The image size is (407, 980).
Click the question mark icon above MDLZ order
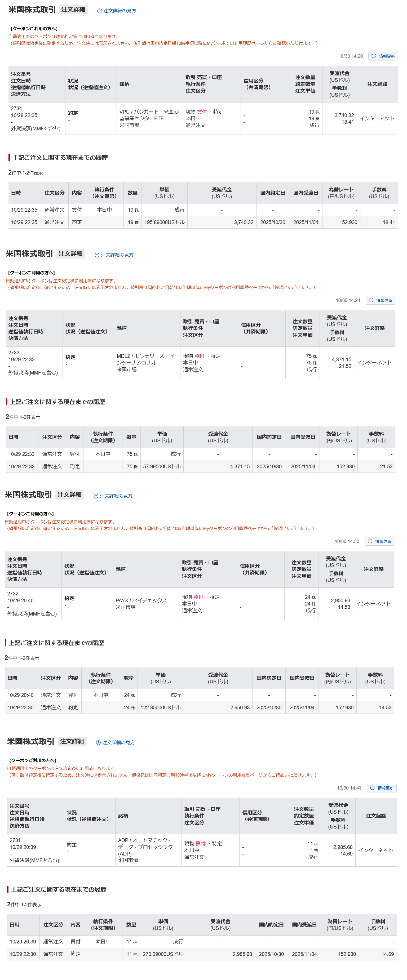coord(97,255)
